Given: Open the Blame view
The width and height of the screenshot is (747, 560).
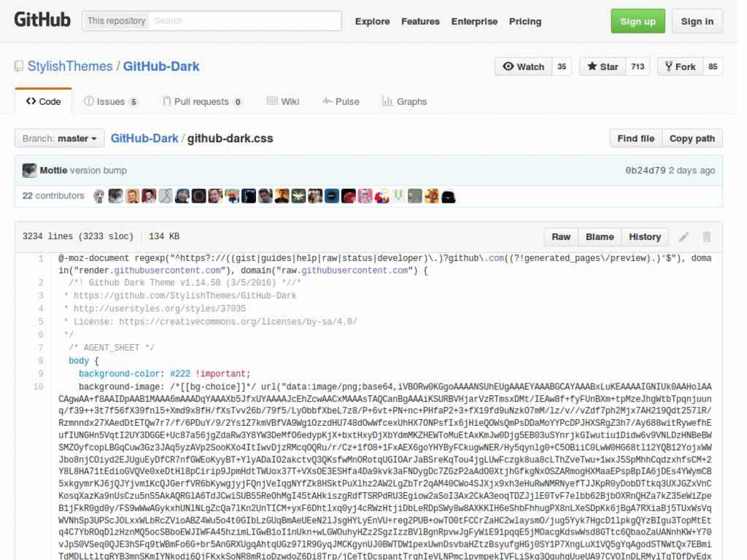Looking at the screenshot, I should pyautogui.click(x=600, y=237).
